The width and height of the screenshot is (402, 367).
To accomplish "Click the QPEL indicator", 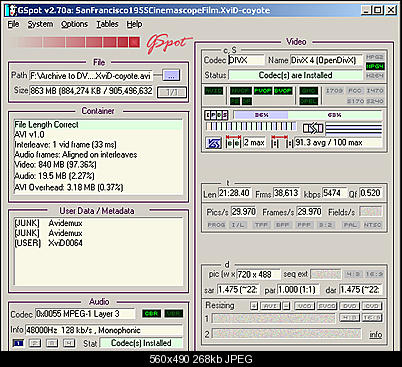I will (308, 101).
